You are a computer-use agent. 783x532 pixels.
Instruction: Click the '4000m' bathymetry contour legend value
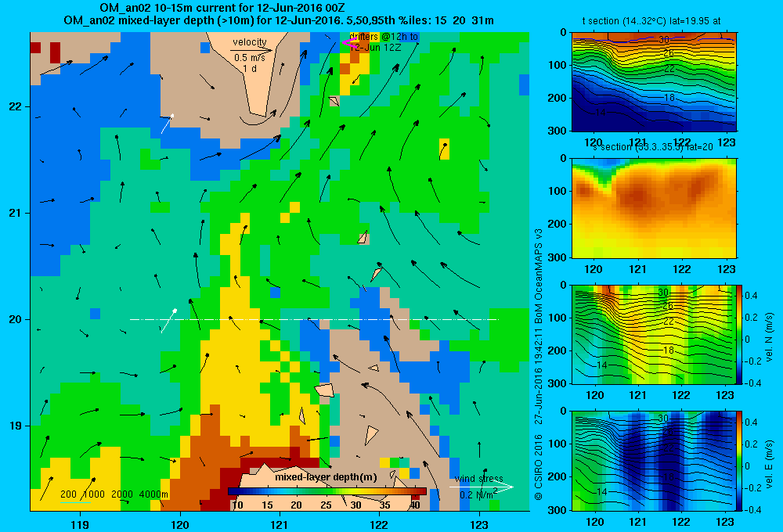[153, 494]
